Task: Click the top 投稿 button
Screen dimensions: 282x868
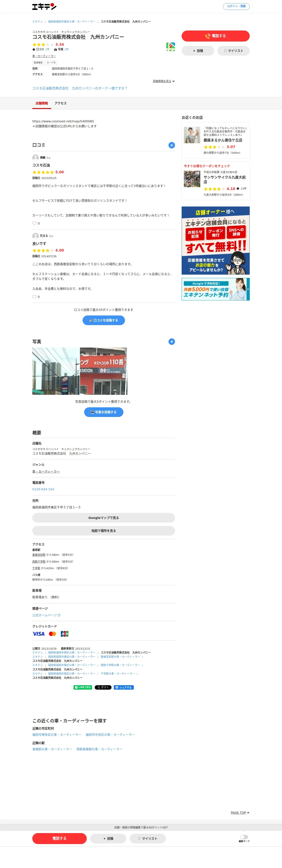Action: [x=198, y=51]
